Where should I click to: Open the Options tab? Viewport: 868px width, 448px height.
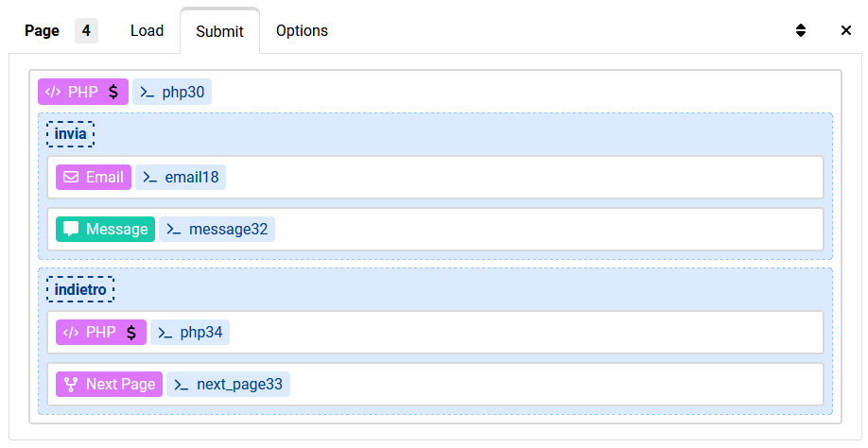[302, 30]
